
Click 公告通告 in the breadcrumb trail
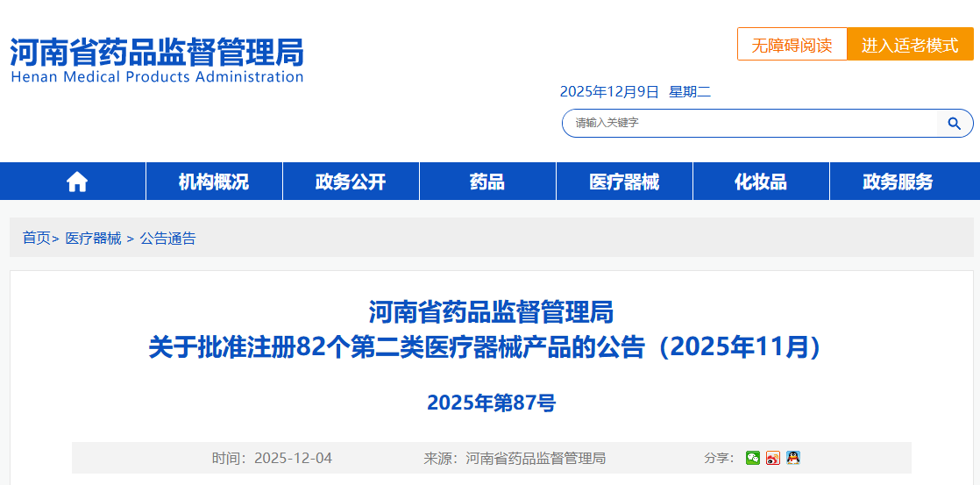point(168,238)
